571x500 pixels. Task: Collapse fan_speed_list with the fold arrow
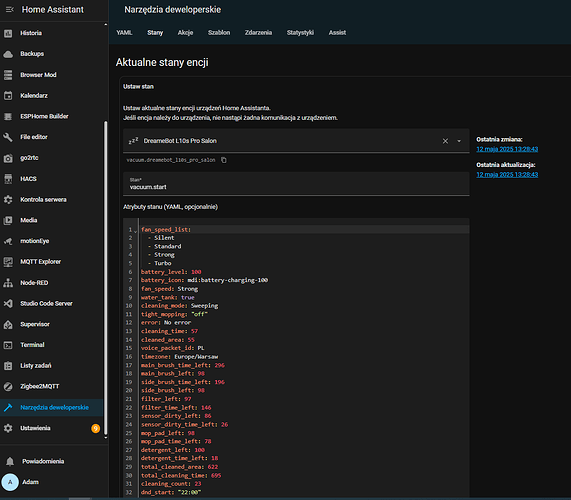pos(135,231)
